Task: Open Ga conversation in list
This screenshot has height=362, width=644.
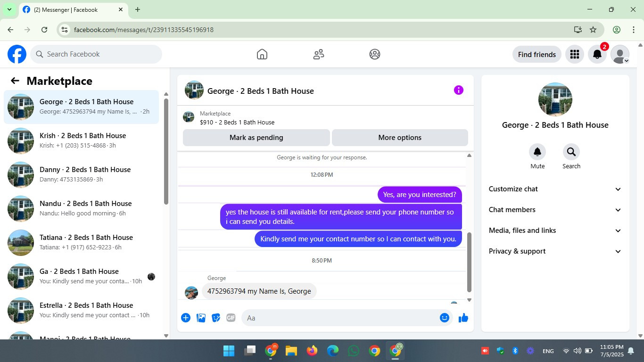Action: click(x=81, y=277)
